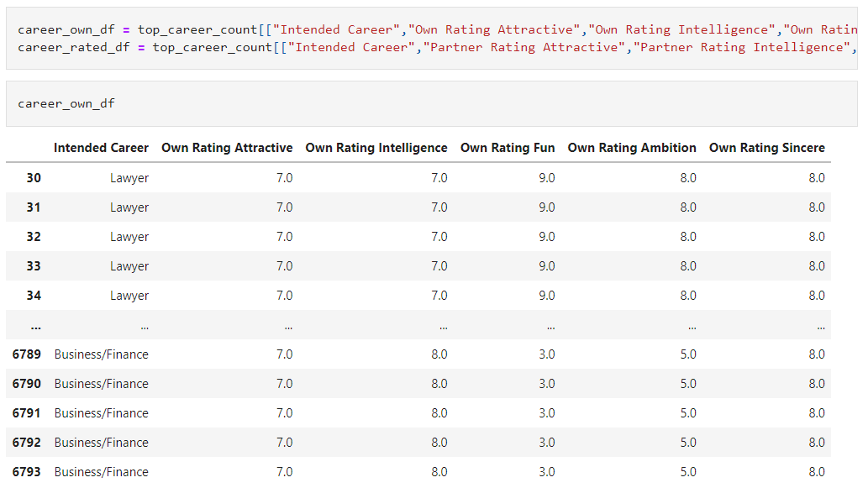
Task: Click Business/Finance value in row 6789
Action: pyautogui.click(x=101, y=354)
